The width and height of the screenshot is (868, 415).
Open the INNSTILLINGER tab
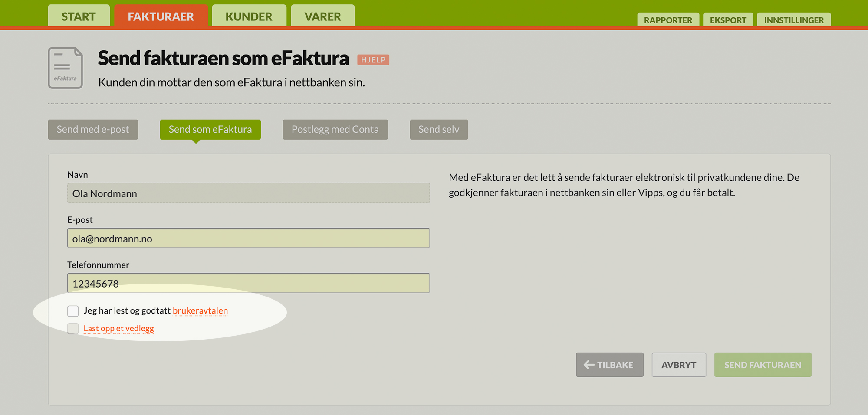(x=794, y=20)
